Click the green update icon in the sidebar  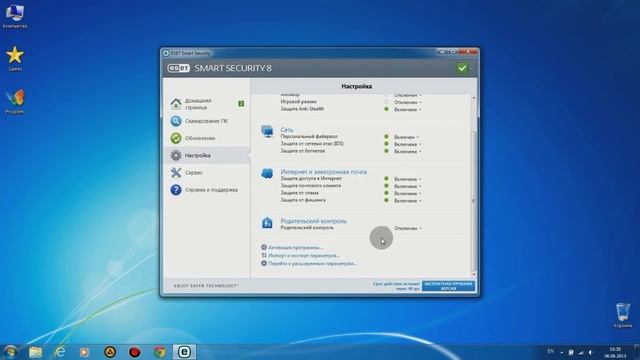click(x=176, y=138)
